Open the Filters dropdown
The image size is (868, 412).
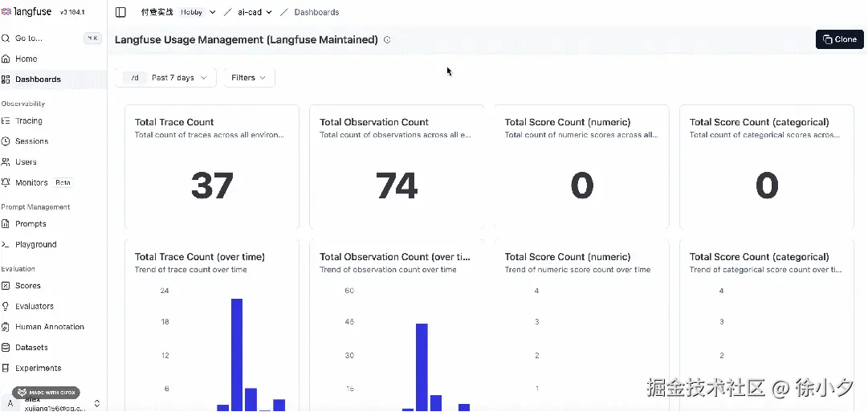point(249,78)
